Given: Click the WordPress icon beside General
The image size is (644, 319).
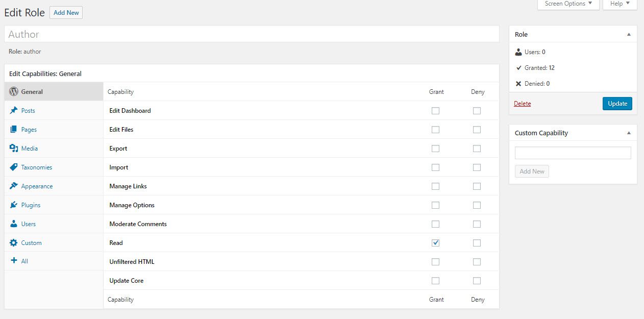Looking at the screenshot, I should point(14,92).
